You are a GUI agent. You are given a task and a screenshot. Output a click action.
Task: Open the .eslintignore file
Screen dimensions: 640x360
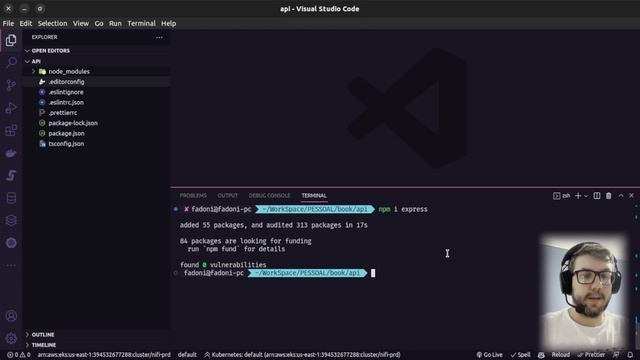(66, 92)
